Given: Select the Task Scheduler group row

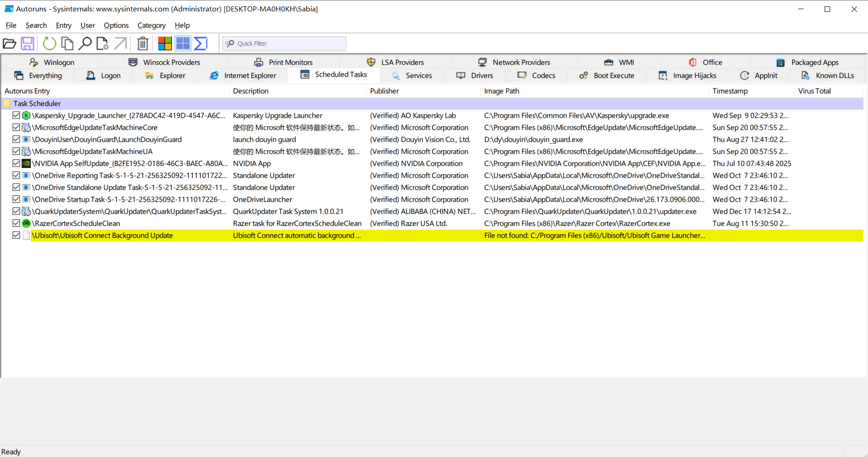Looking at the screenshot, I should 432,104.
